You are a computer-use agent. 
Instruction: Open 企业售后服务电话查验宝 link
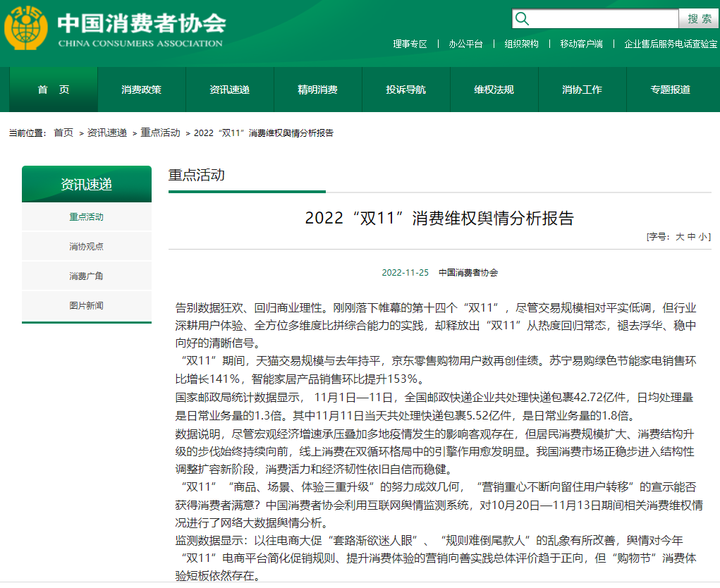pos(670,44)
